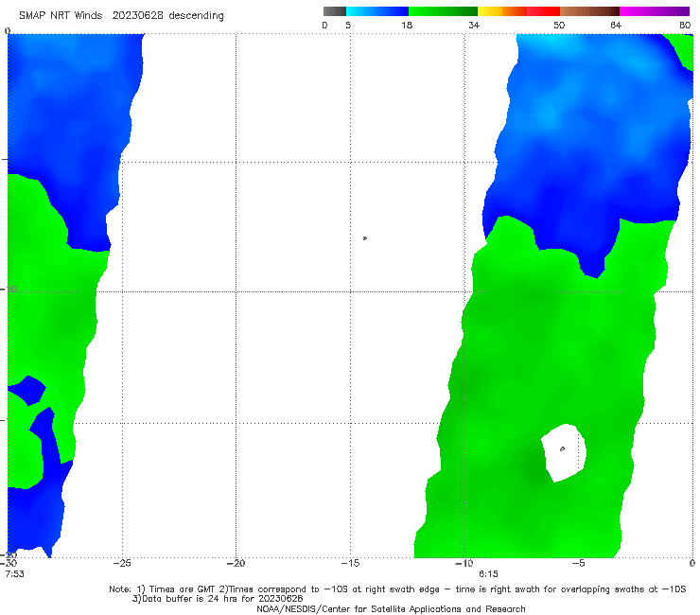Click the green 18-34 segment of the color bar
This screenshot has width=700, height=615.
443,11
